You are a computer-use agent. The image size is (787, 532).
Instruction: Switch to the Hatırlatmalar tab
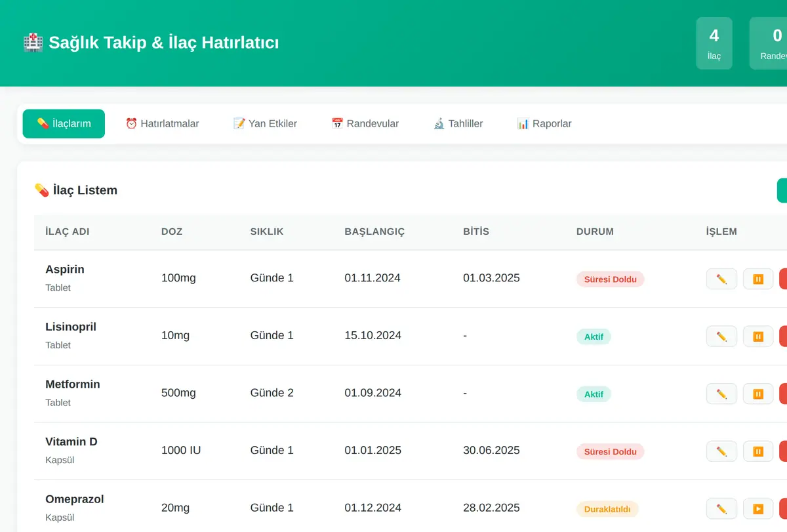tap(162, 123)
